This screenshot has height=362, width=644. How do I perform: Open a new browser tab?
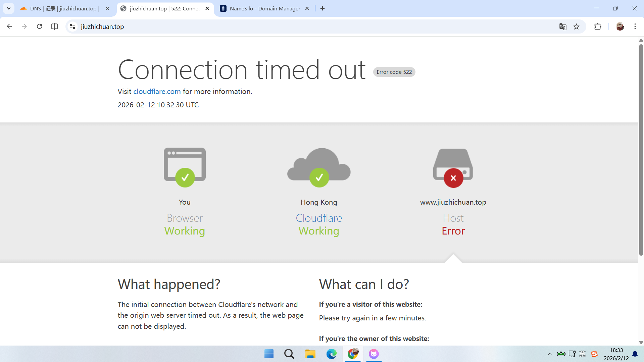tap(323, 8)
